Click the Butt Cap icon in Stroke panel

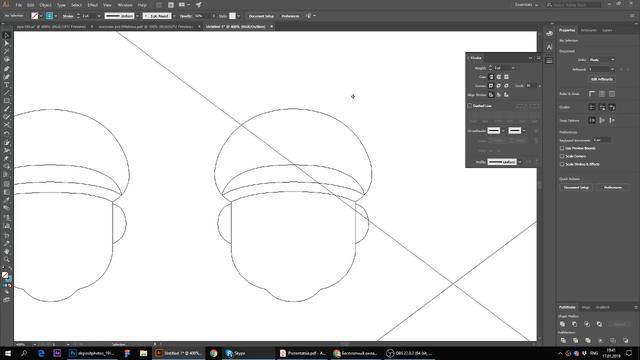[491, 77]
